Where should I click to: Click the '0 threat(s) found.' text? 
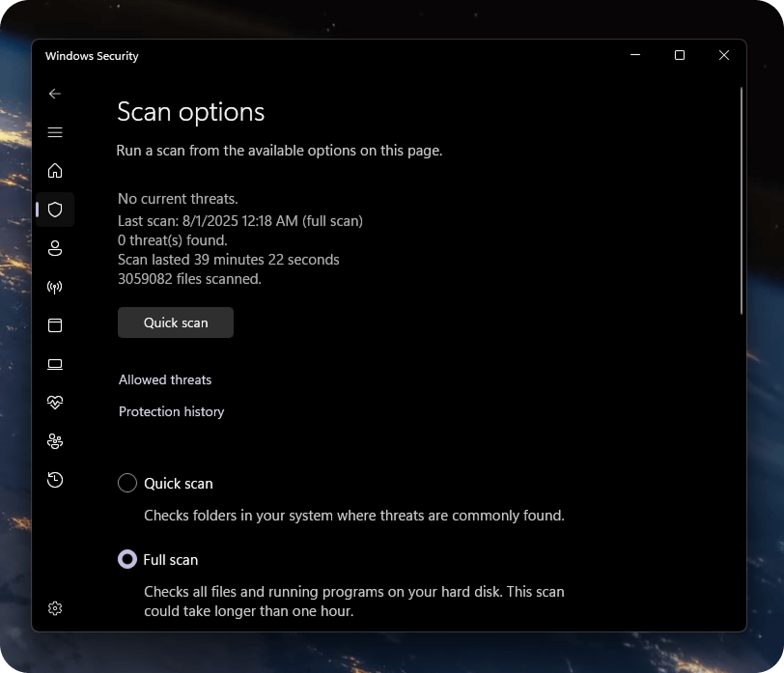pos(173,240)
